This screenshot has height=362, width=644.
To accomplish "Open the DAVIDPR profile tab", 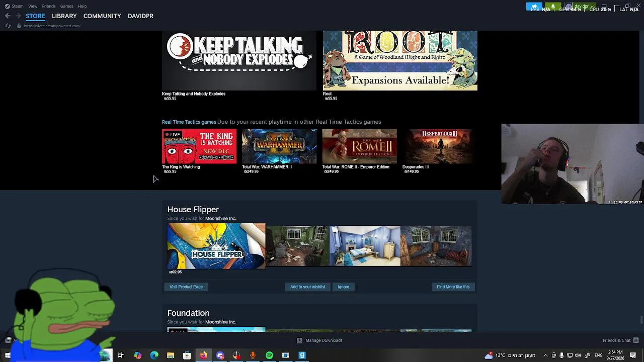I will (x=140, y=16).
